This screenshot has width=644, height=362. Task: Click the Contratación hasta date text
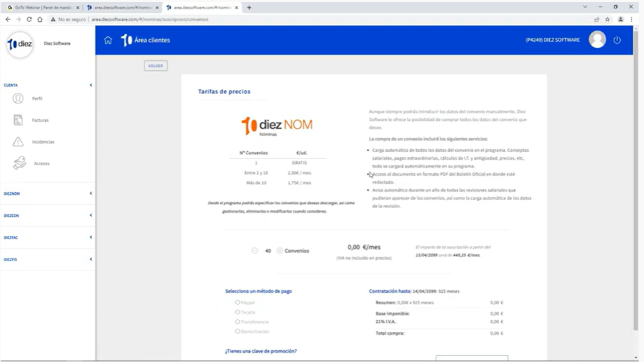click(x=414, y=291)
